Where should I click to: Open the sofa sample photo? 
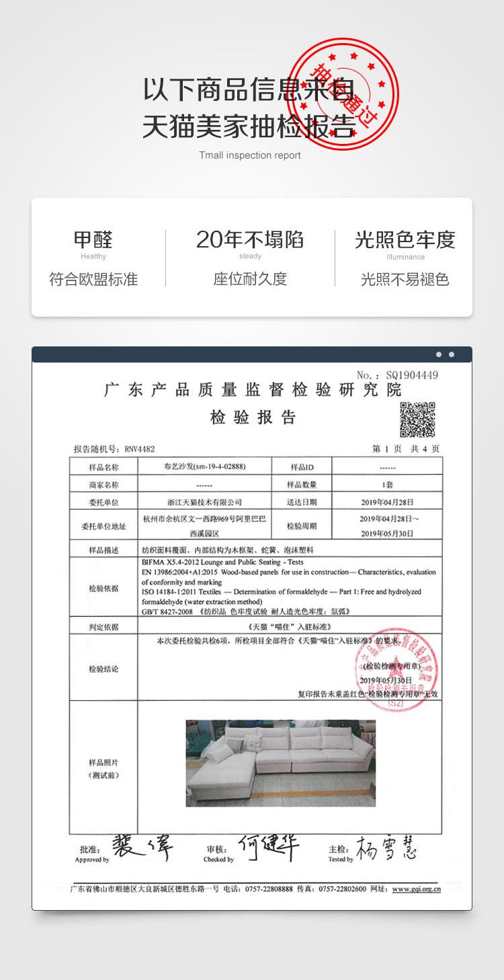coord(280,763)
